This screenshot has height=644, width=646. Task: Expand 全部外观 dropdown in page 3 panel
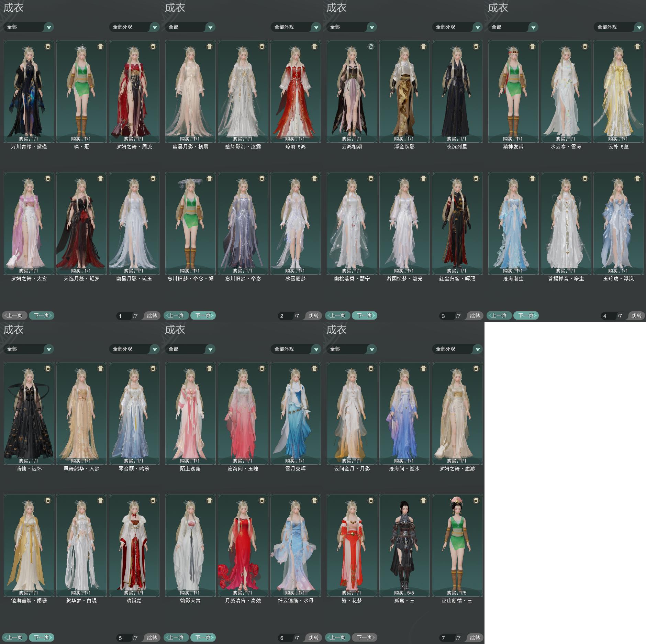point(457,27)
